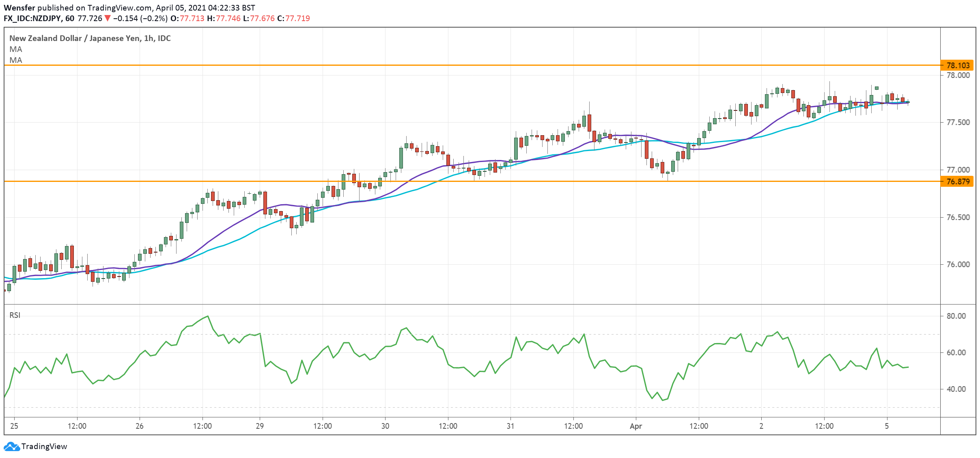Click the RSI indicator label

click(15, 315)
